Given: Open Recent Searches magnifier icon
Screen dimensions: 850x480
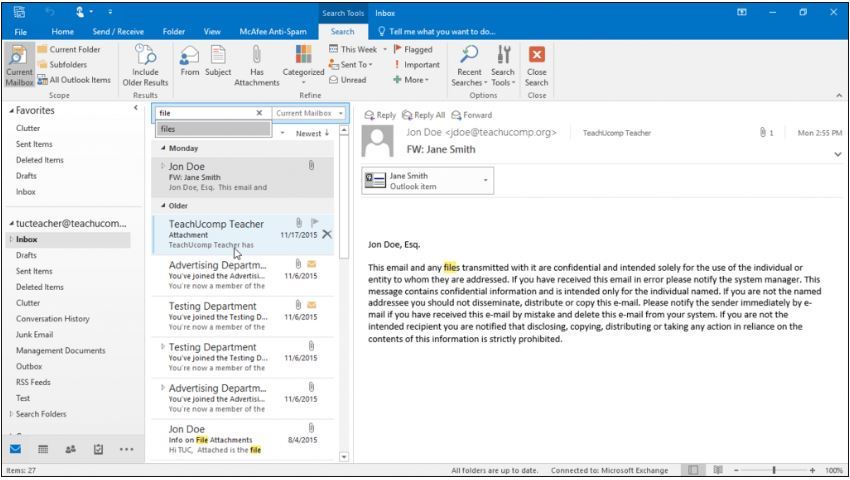Looking at the screenshot, I should tap(469, 54).
